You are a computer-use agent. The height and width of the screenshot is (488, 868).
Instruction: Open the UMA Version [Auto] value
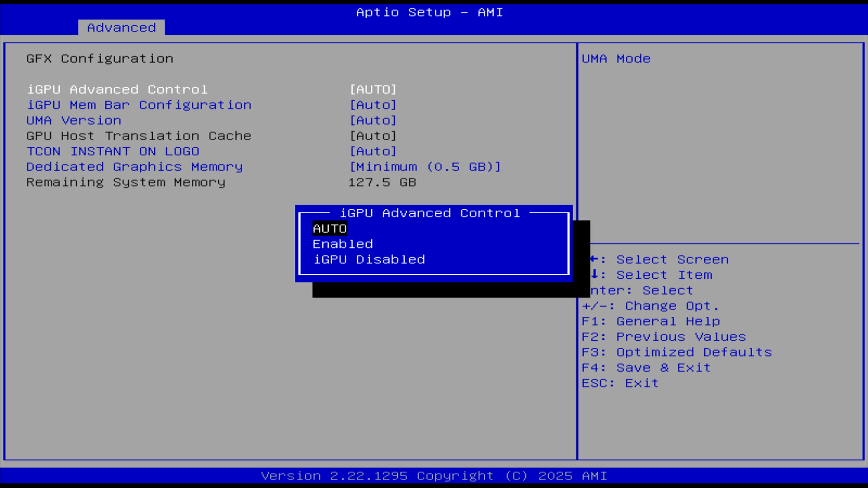pyautogui.click(x=373, y=120)
